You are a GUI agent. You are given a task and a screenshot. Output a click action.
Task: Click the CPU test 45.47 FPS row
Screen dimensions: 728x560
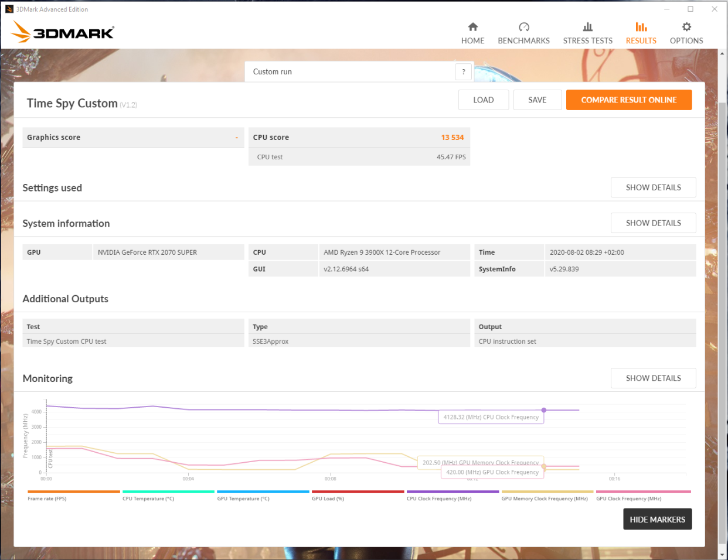click(359, 157)
